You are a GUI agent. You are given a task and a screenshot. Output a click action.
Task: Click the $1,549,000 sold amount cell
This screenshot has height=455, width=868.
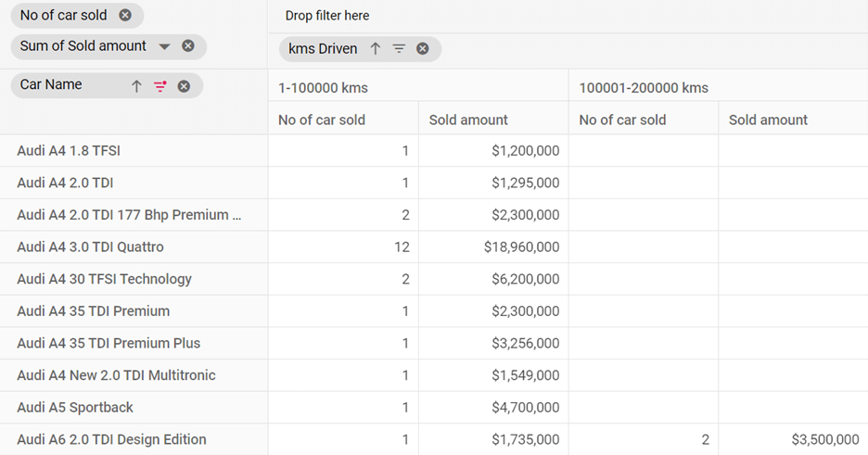[493, 374]
